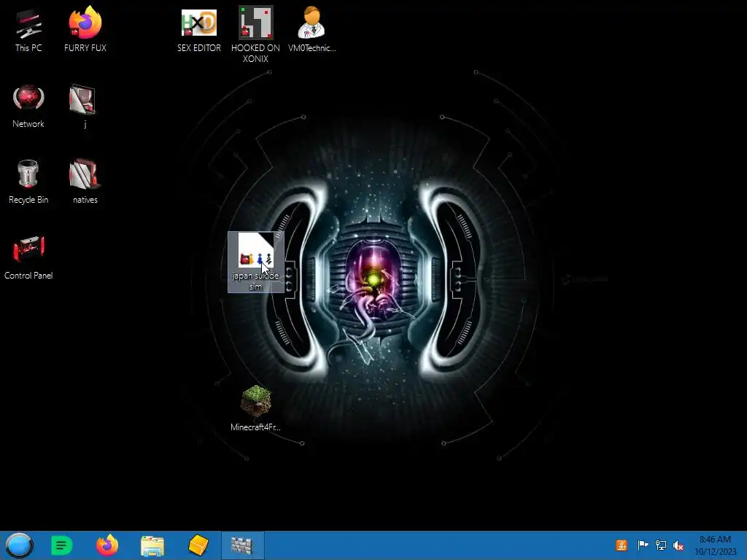
Task: Open the Action Center flag icon
Action: tap(643, 545)
